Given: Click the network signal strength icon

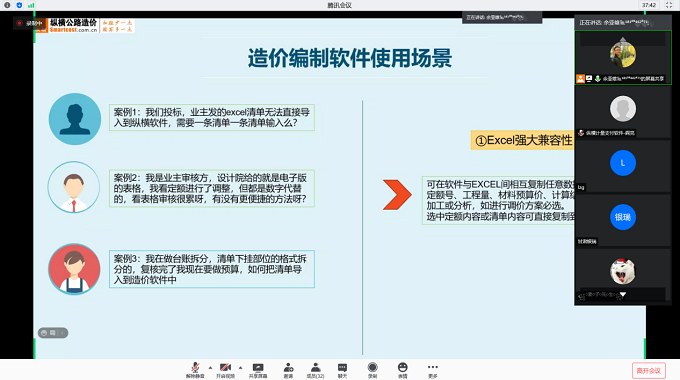Looking at the screenshot, I should [31, 5].
